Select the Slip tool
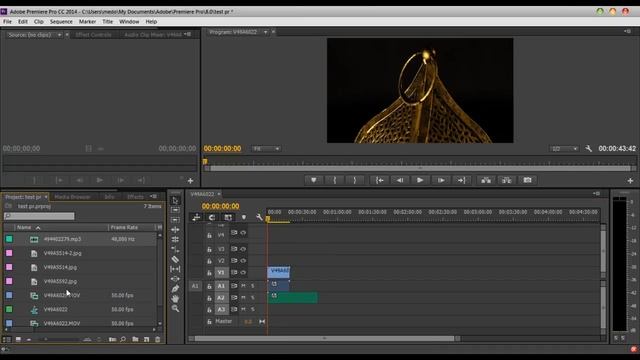640x360 pixels. (176, 269)
